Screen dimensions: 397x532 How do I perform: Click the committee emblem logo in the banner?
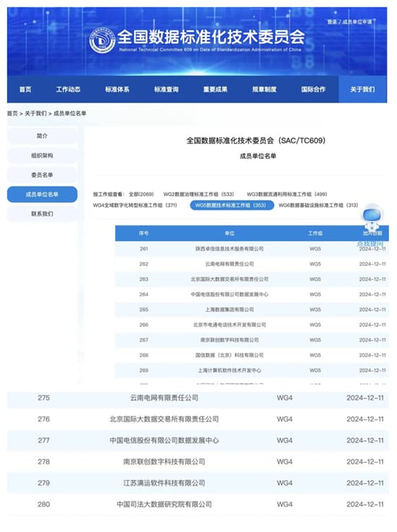tap(102, 40)
